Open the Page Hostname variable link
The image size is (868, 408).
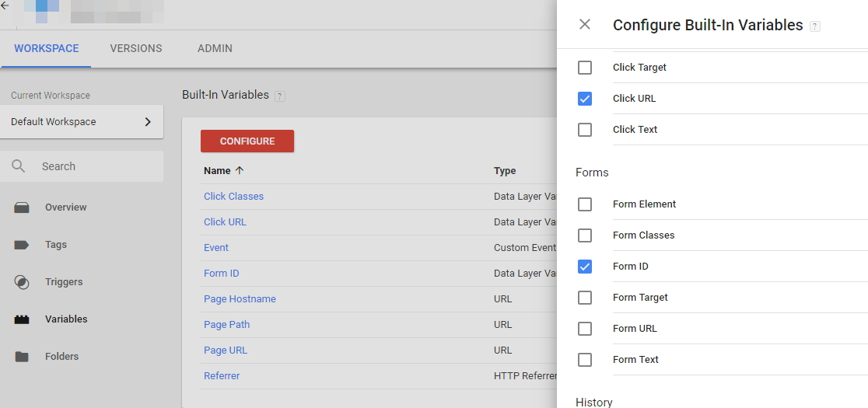pyautogui.click(x=240, y=299)
